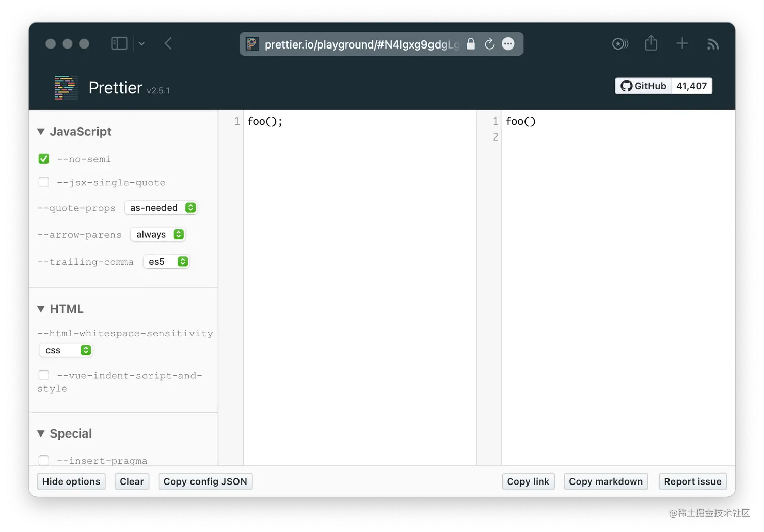Enable the --jsx-single-quote checkbox

coord(44,182)
